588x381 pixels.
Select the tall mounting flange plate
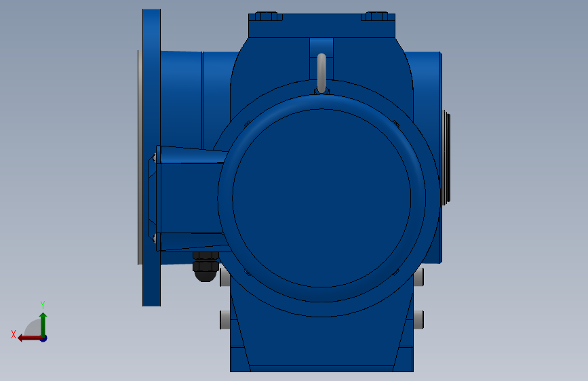[151, 157]
